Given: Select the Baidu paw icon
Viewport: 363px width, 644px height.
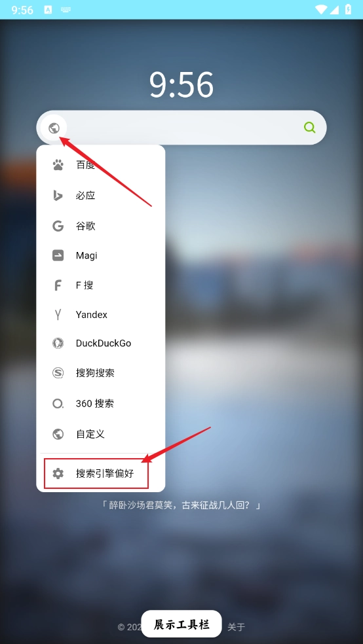Looking at the screenshot, I should pyautogui.click(x=58, y=165).
